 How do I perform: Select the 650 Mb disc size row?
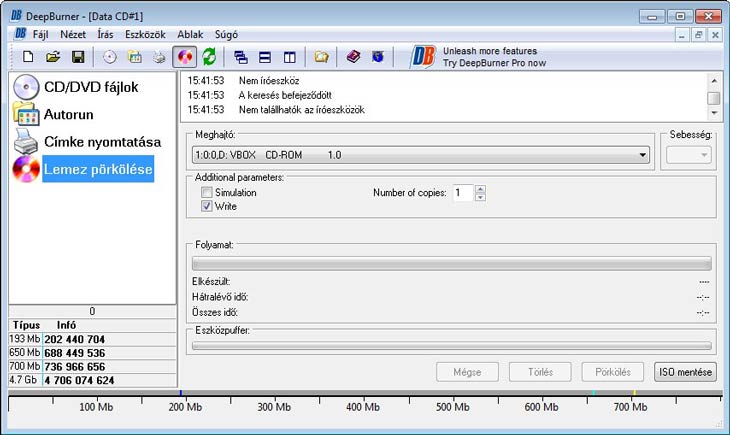[x=92, y=353]
